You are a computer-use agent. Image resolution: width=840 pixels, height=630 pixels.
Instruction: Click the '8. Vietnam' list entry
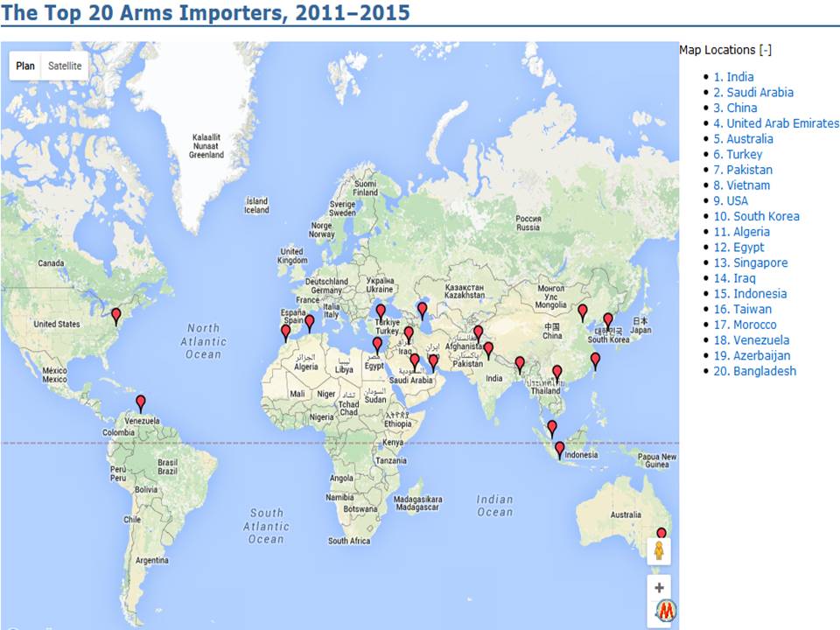tap(741, 185)
